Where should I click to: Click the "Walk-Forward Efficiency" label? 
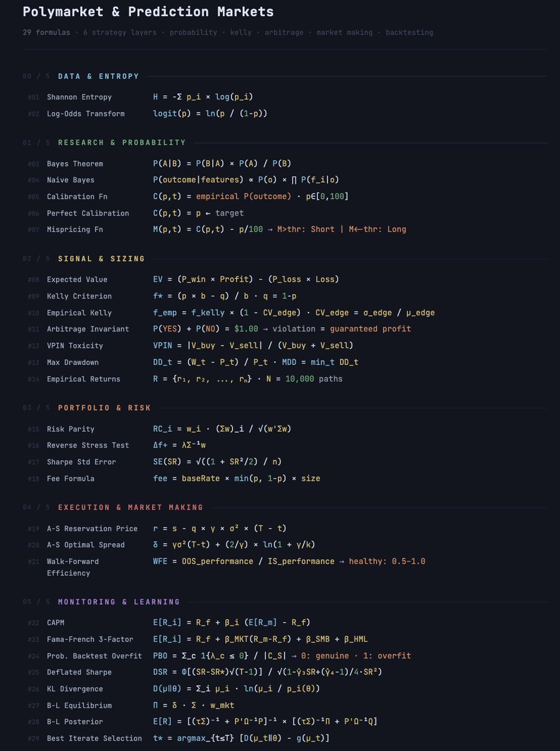click(x=73, y=567)
